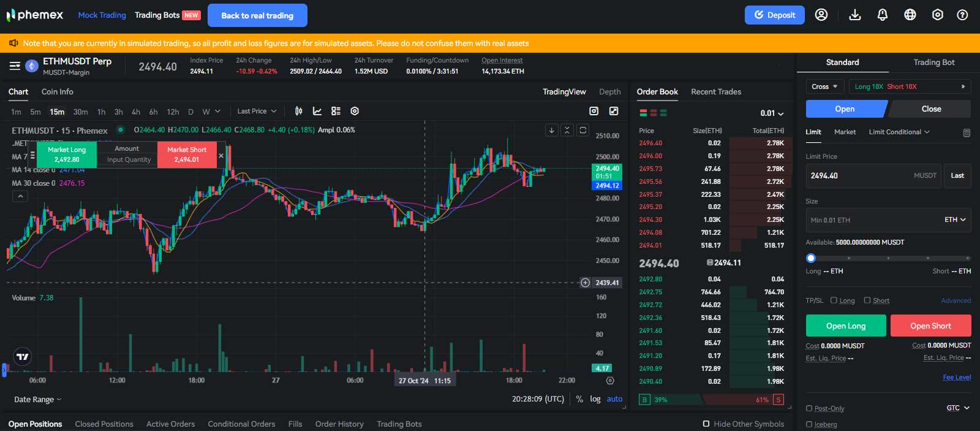Check Hide Other Symbols

click(706, 424)
